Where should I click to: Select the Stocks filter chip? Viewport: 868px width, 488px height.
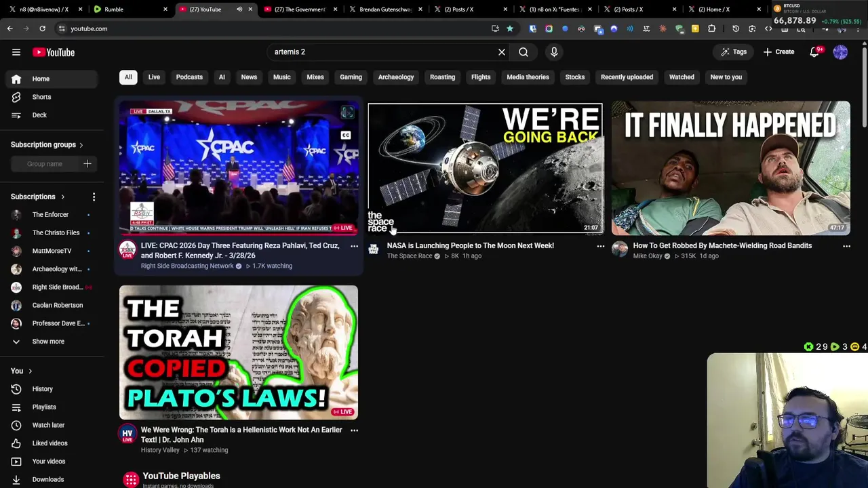pos(575,77)
